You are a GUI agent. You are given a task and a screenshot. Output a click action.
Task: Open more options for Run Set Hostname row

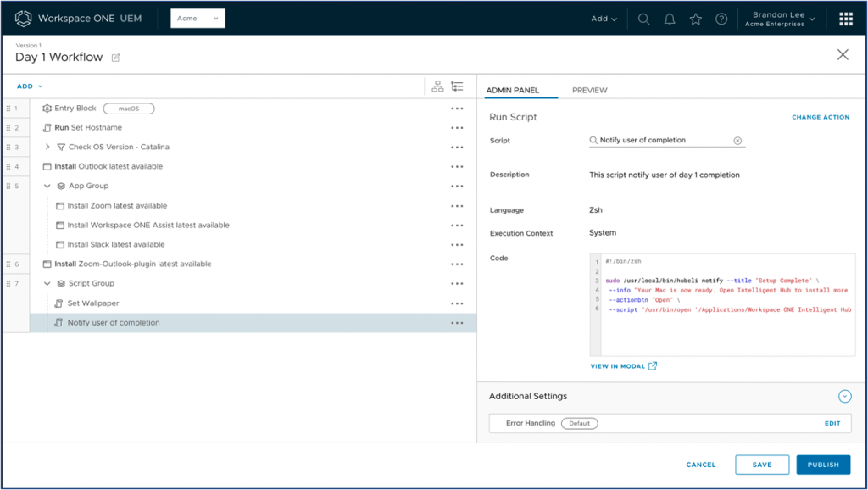457,128
